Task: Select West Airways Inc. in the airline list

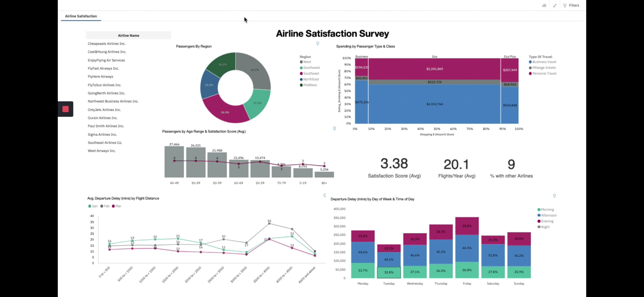Action: coord(102,151)
